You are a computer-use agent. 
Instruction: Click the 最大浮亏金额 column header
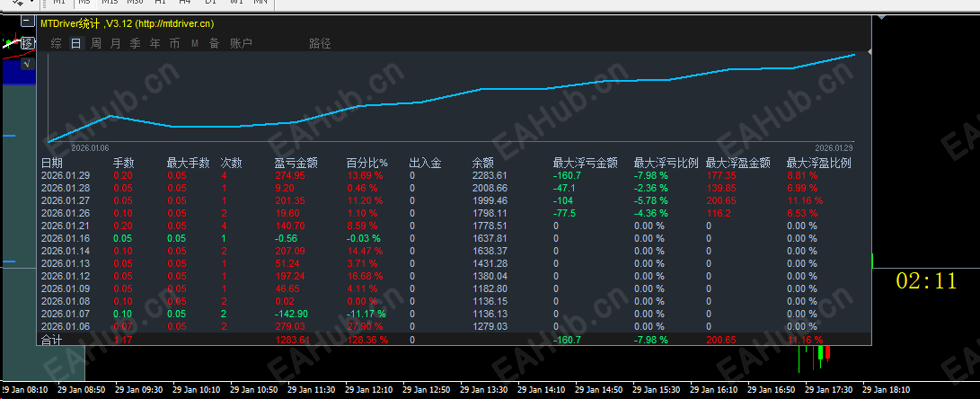586,164
